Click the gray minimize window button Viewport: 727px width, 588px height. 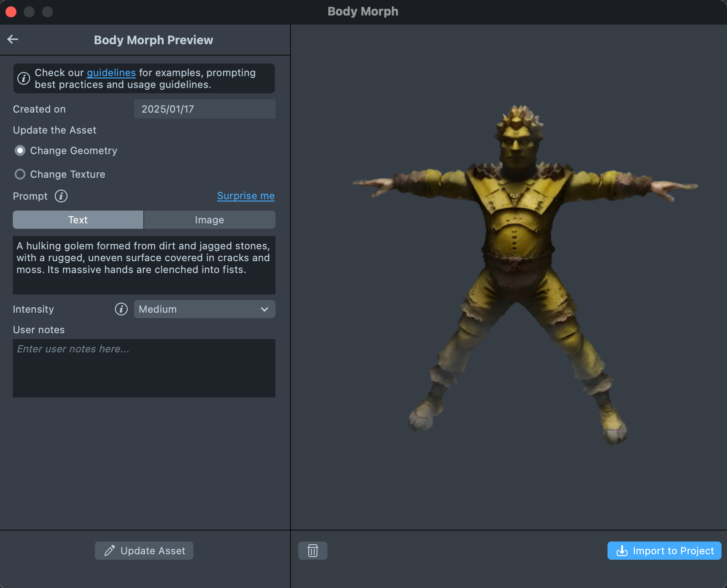(29, 12)
